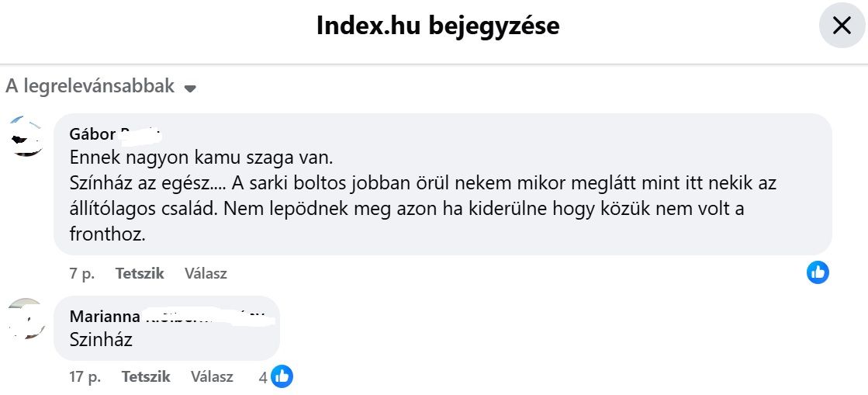Screen dimensions: 868x395
Task: Open the 7 p. timestamp link
Action: tap(81, 273)
